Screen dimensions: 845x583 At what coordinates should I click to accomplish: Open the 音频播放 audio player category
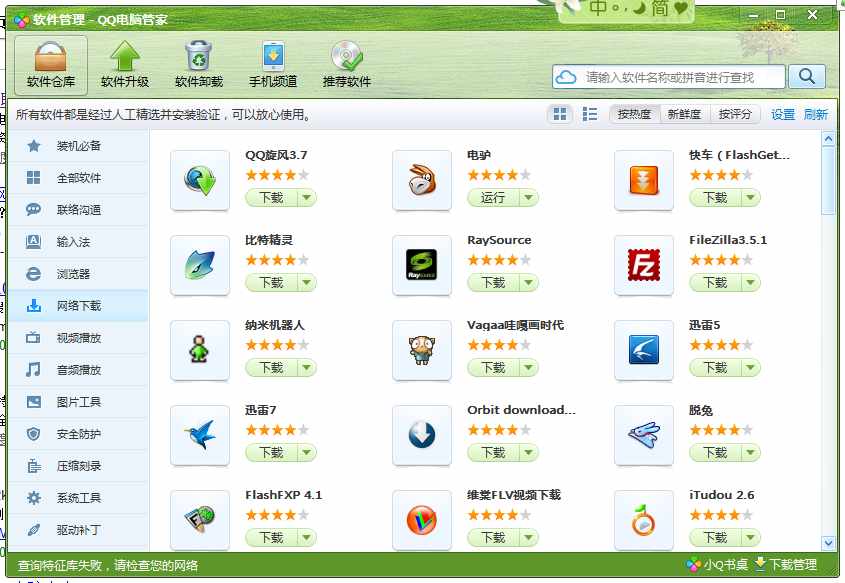click(78, 370)
